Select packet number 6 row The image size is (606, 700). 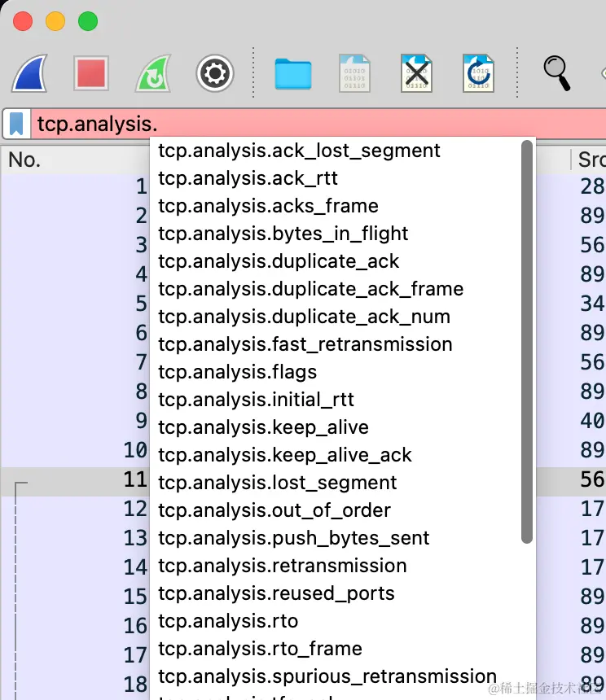click(x=75, y=333)
